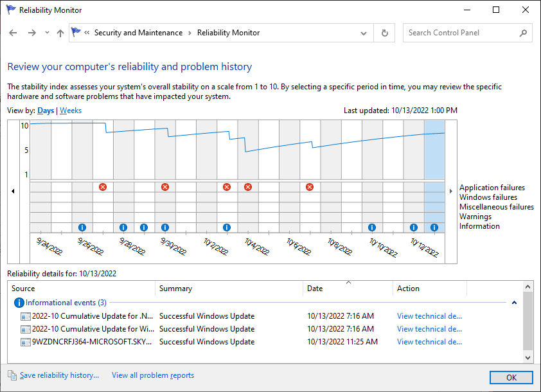This screenshot has height=392, width=541.
Task: Open Save reliability history... link
Action: pyautogui.click(x=59, y=375)
